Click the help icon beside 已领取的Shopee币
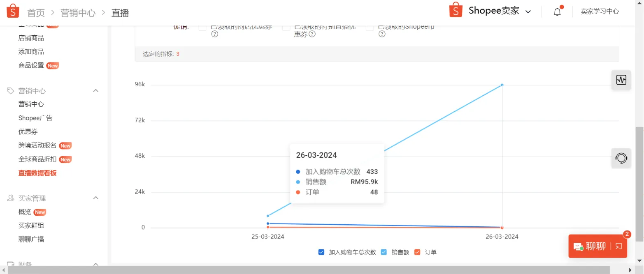This screenshot has height=274, width=644. point(381,34)
